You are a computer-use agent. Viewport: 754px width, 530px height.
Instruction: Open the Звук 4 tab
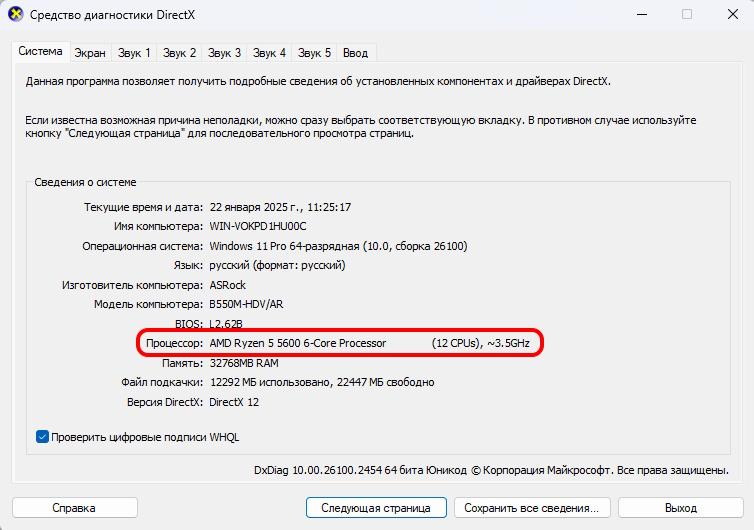click(269, 53)
